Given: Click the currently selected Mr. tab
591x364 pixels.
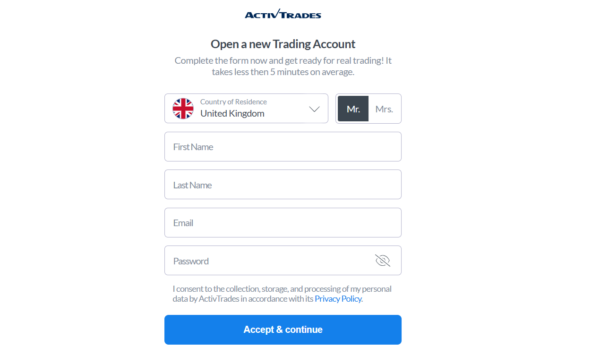Looking at the screenshot, I should pos(353,109).
